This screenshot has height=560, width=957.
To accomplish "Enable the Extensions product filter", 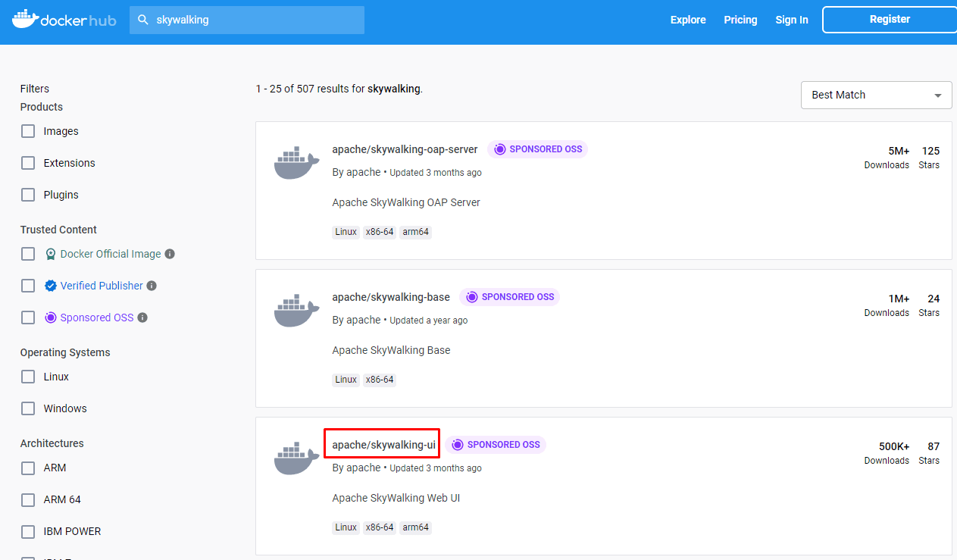I will (28, 163).
